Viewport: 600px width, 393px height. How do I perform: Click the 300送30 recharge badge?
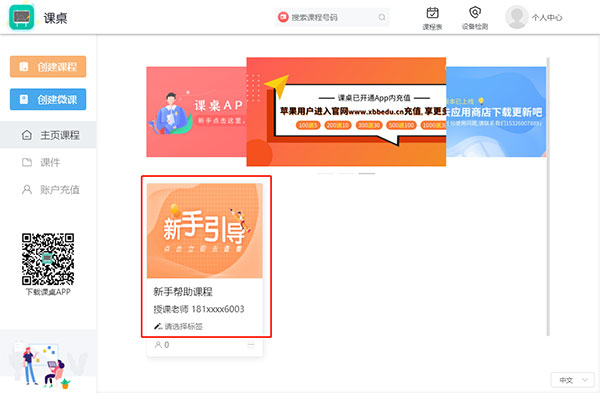click(369, 125)
